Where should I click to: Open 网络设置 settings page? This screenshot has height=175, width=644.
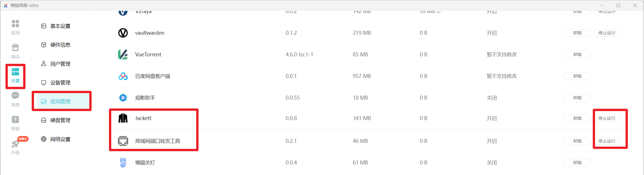click(x=60, y=139)
